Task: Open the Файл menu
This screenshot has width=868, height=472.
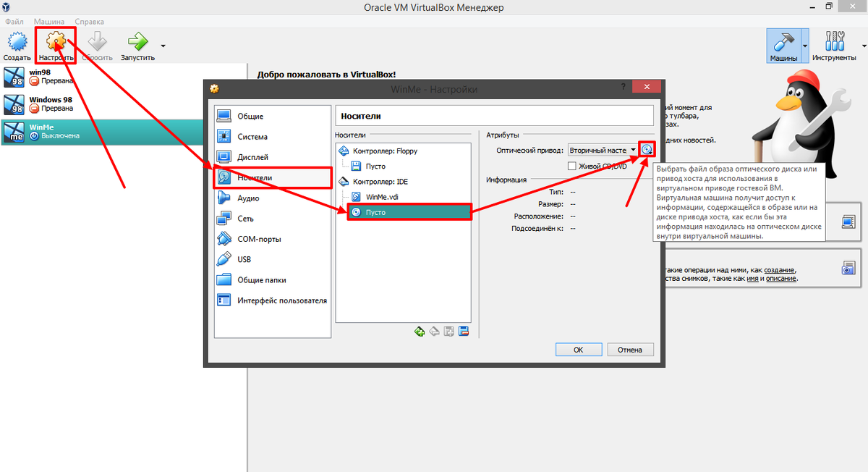Action: [14, 22]
